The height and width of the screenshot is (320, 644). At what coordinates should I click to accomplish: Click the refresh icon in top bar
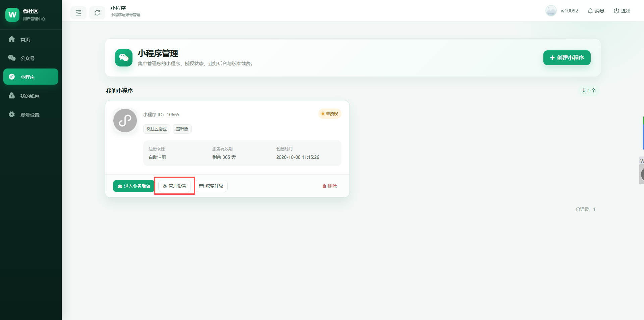click(x=97, y=13)
